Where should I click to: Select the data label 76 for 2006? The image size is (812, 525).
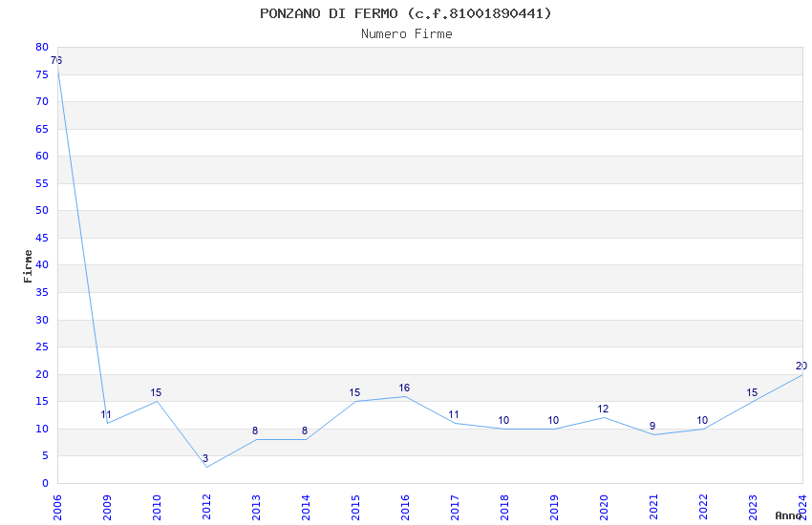[x=56, y=60]
